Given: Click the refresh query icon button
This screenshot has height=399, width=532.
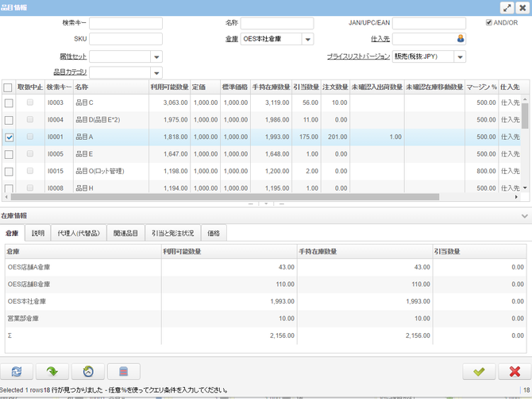Looking at the screenshot, I should pos(17,371).
